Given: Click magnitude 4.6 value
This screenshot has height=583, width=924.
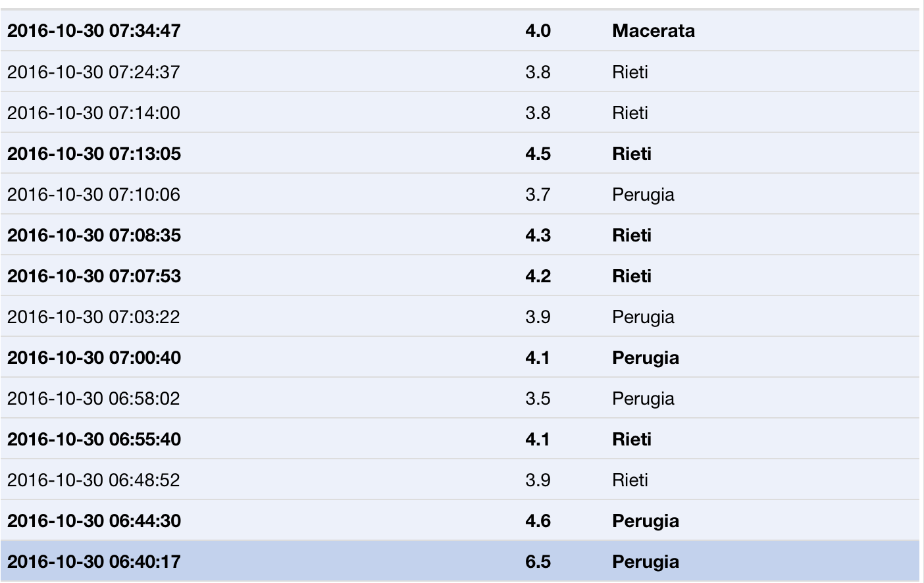Looking at the screenshot, I should (538, 521).
